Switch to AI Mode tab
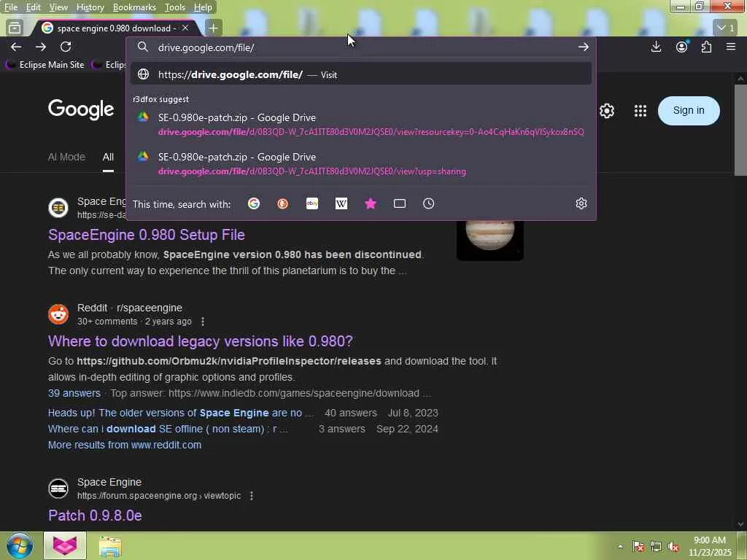Screen dimensions: 747x560 [66, 157]
